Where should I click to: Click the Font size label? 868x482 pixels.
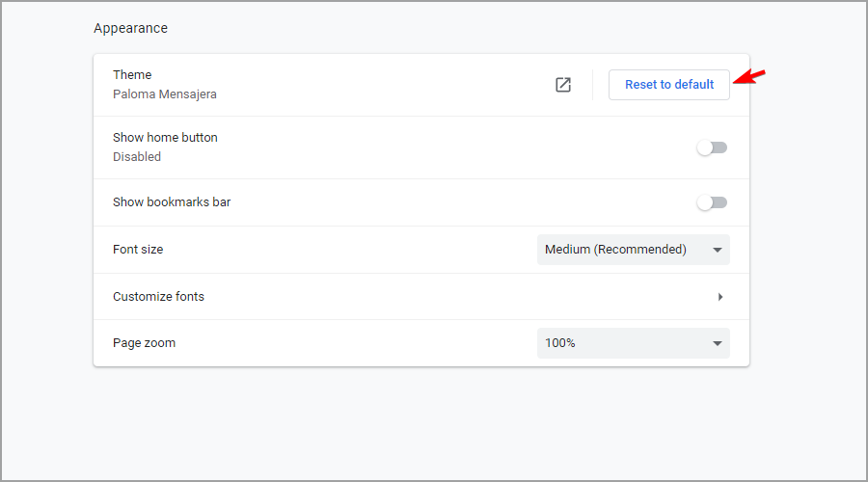138,250
